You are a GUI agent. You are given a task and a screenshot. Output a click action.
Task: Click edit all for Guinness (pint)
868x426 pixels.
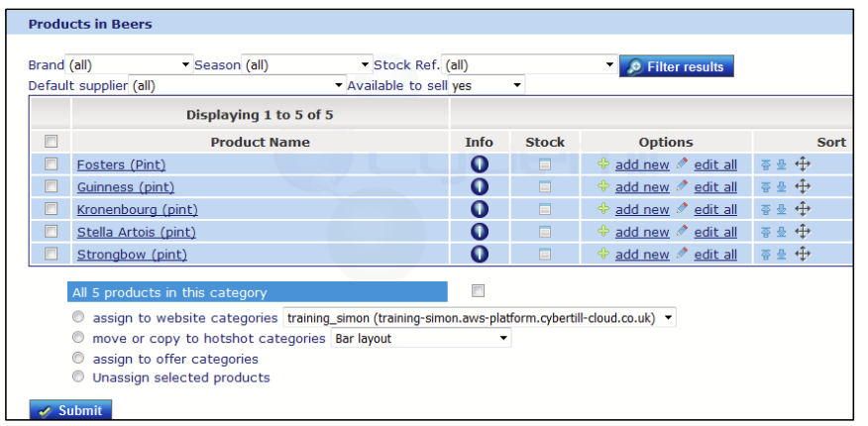point(715,187)
